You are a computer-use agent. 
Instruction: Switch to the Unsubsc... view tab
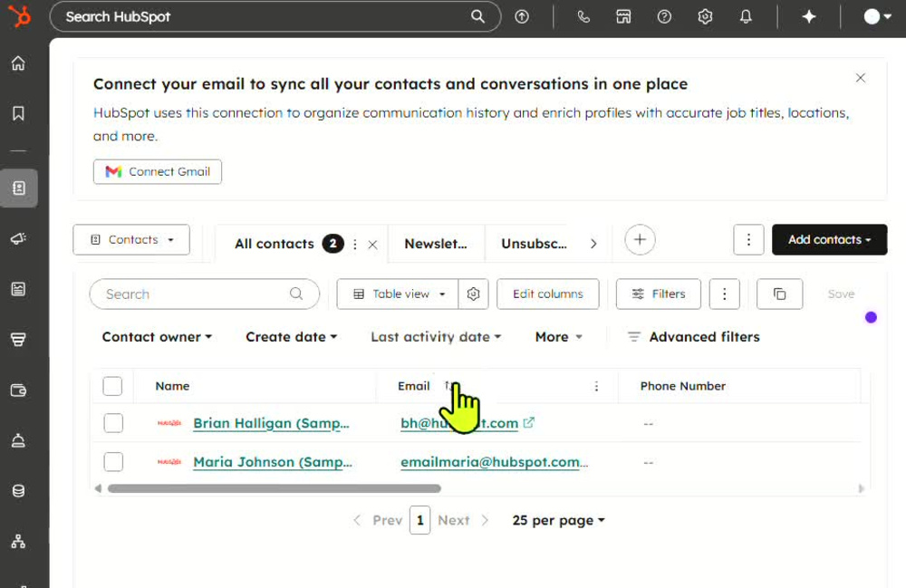point(534,244)
